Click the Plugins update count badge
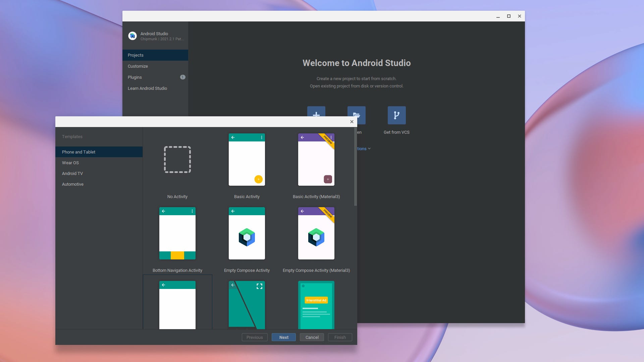Viewport: 644px width, 362px height. 183,77
